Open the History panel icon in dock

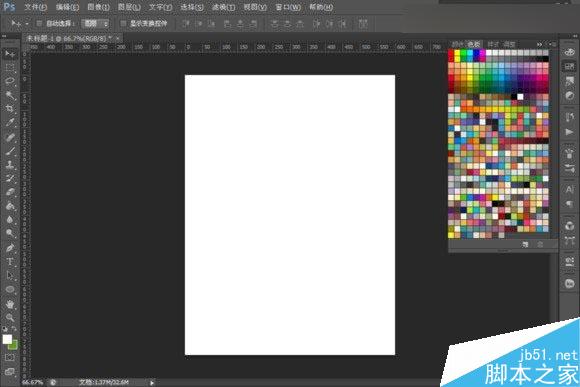[569, 117]
